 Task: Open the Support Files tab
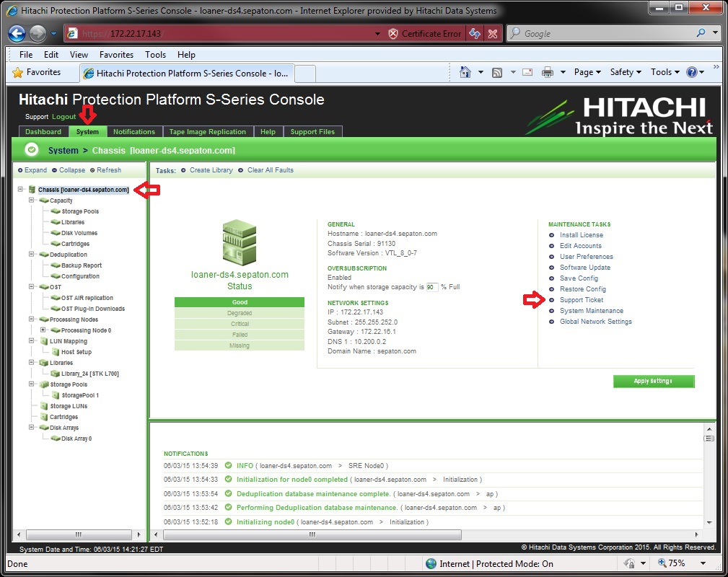pyautogui.click(x=312, y=131)
